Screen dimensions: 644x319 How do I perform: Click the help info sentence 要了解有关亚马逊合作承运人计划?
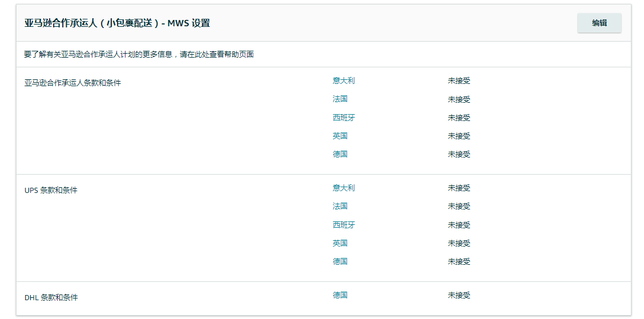pyautogui.click(x=139, y=54)
